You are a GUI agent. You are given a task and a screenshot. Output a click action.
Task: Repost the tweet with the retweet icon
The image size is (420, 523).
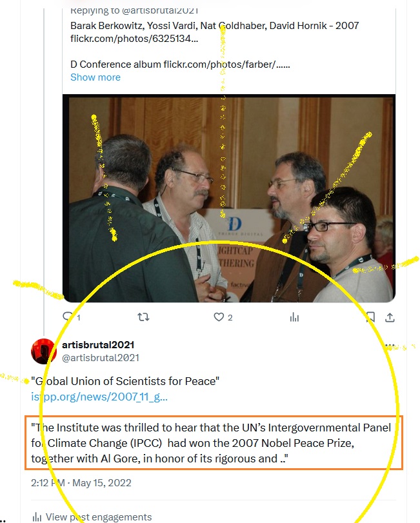click(x=143, y=317)
